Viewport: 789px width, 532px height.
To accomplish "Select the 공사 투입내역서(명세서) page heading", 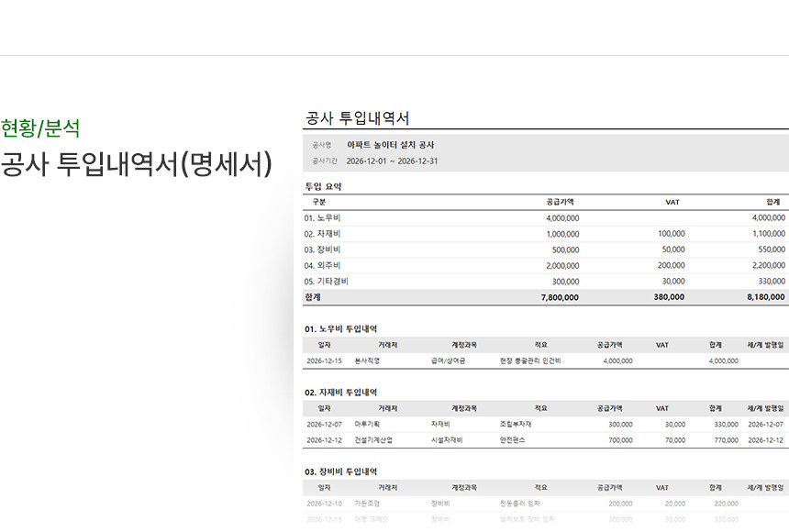I will click(137, 163).
